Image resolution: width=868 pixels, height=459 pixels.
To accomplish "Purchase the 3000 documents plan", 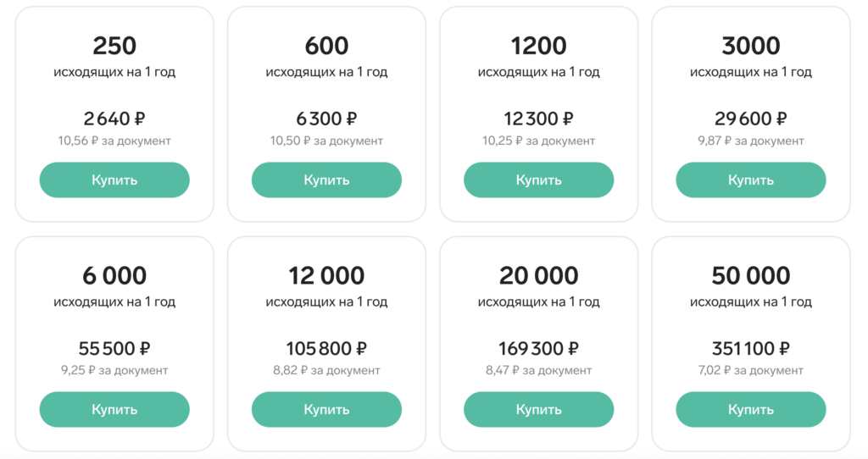I will [750, 180].
